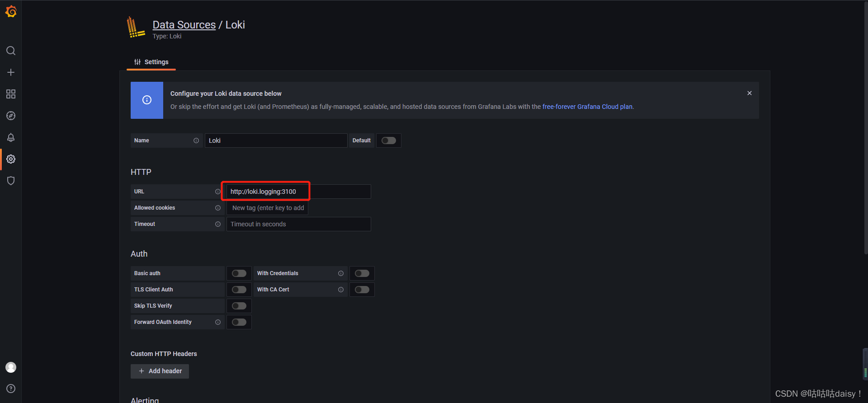Image resolution: width=868 pixels, height=403 pixels.
Task: Switch to the Settings tab
Action: pyautogui.click(x=151, y=62)
